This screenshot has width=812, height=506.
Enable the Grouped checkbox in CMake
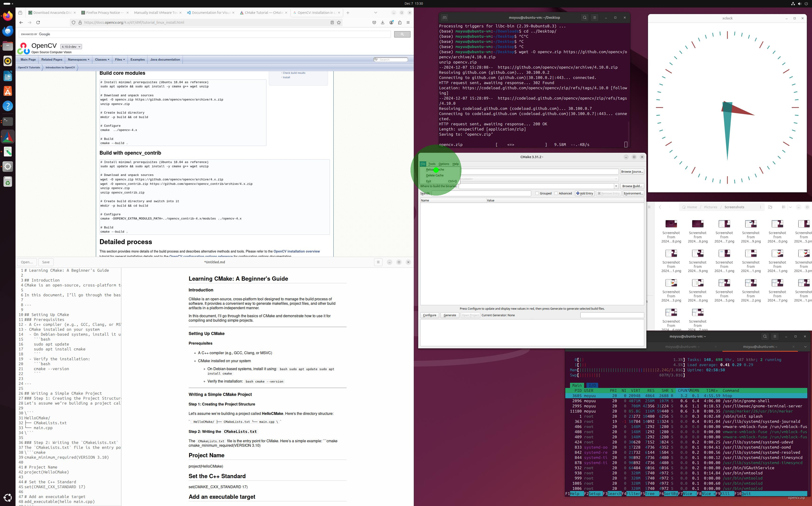tap(537, 194)
